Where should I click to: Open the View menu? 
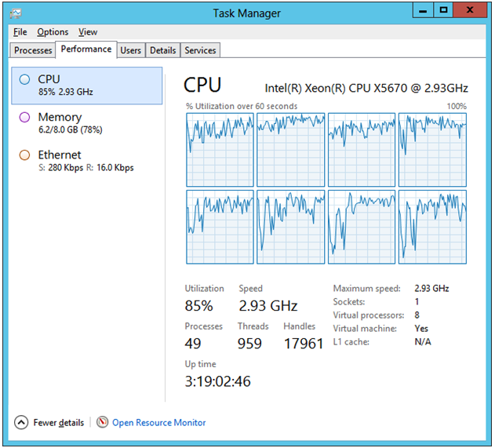[x=88, y=32]
